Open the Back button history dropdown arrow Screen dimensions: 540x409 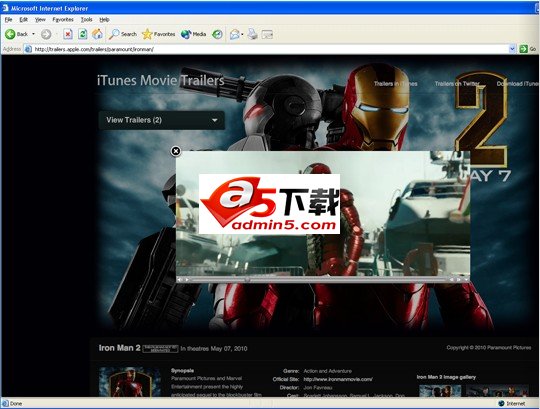pyautogui.click(x=33, y=34)
